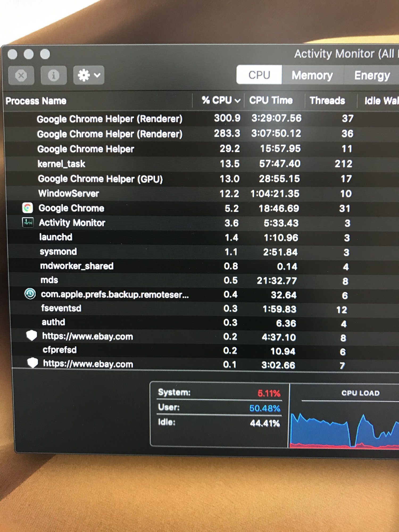This screenshot has height=532, width=399.
Task: Click the Activity Monitor window title
Action: coord(346,54)
